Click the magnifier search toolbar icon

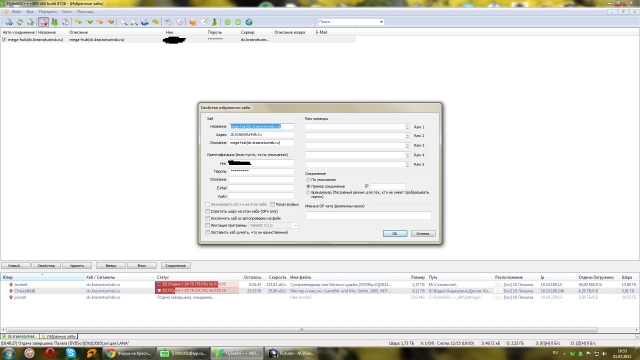(123, 22)
